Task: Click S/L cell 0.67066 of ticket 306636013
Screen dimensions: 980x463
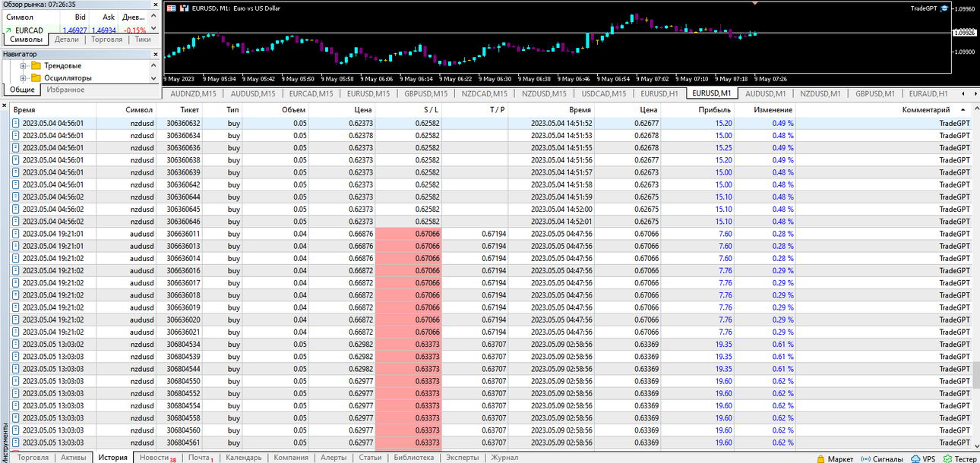Action: (408, 246)
